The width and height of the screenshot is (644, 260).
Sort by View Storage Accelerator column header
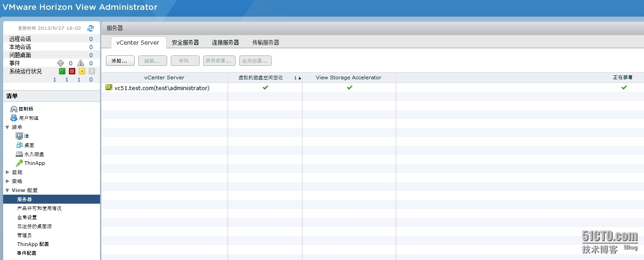tap(349, 78)
